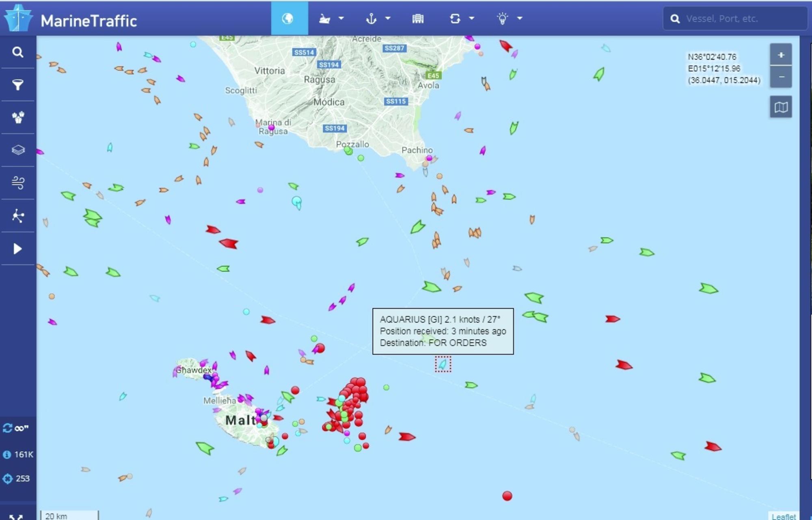The height and width of the screenshot is (520, 812).
Task: Click the Vittoria town label
Action: click(270, 71)
